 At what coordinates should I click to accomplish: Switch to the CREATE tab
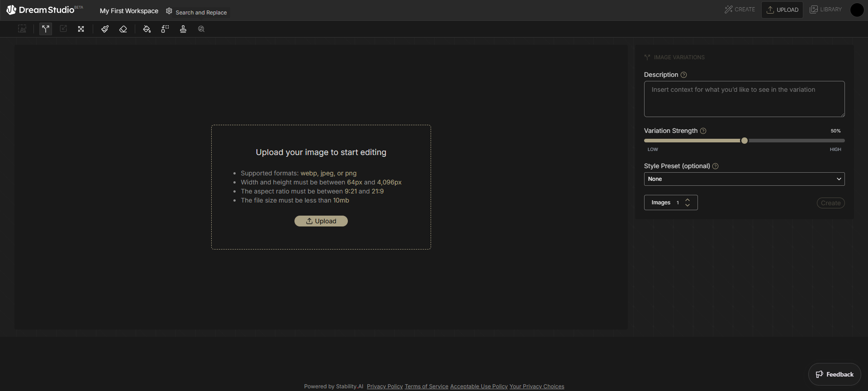tap(740, 9)
